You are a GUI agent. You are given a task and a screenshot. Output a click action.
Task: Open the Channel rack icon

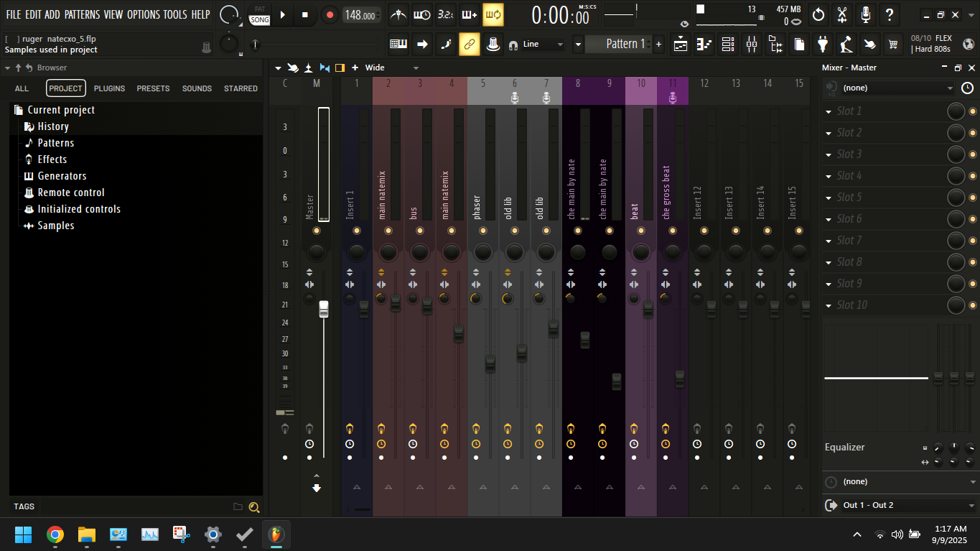click(x=727, y=44)
